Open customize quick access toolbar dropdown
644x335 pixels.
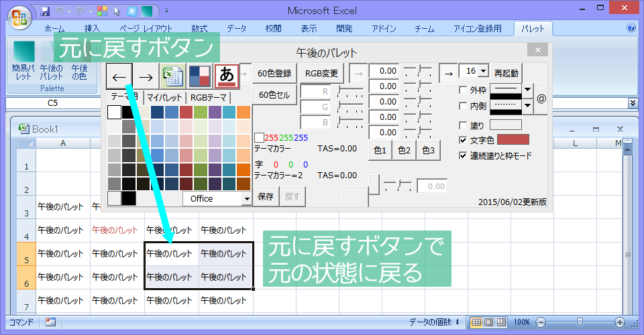(167, 11)
